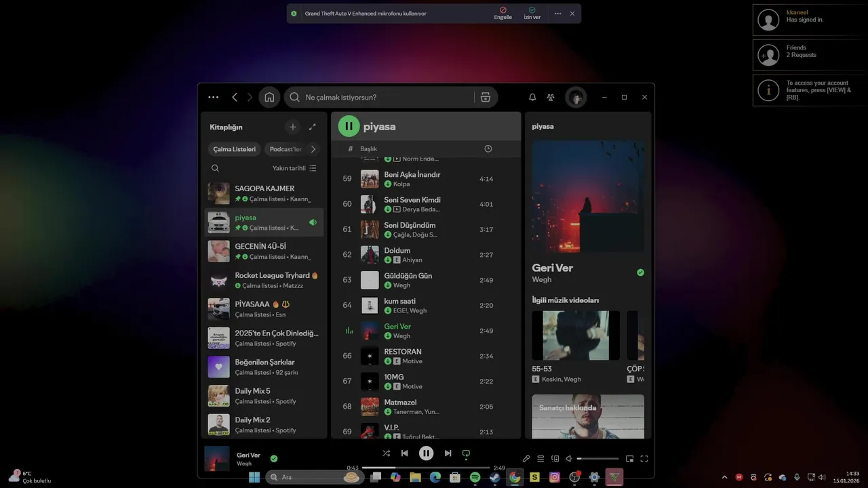Pause the piyasa playlist with green button
The height and width of the screenshot is (488, 868).
click(x=349, y=126)
